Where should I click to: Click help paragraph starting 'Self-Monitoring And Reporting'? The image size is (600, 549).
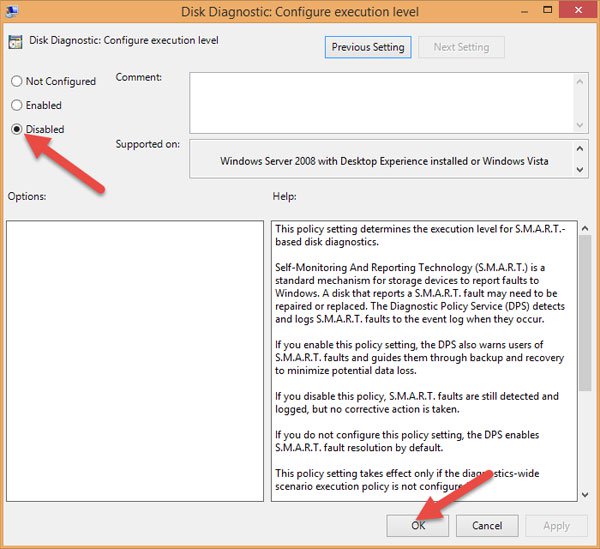[420, 293]
